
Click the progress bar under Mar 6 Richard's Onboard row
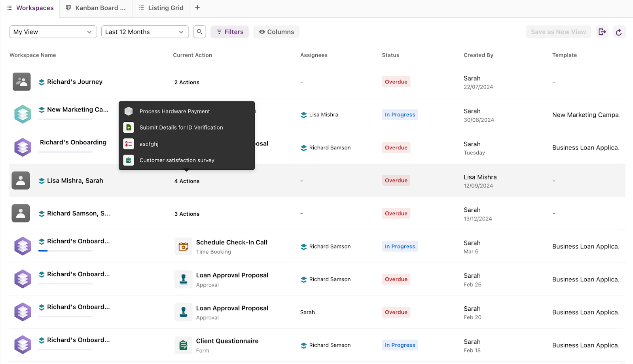(65, 251)
